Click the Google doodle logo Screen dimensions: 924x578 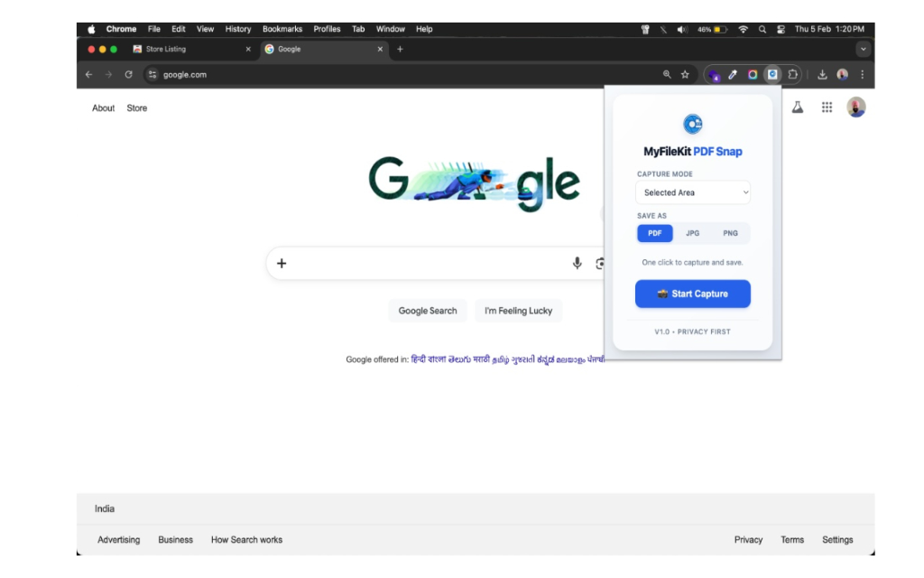[475, 182]
